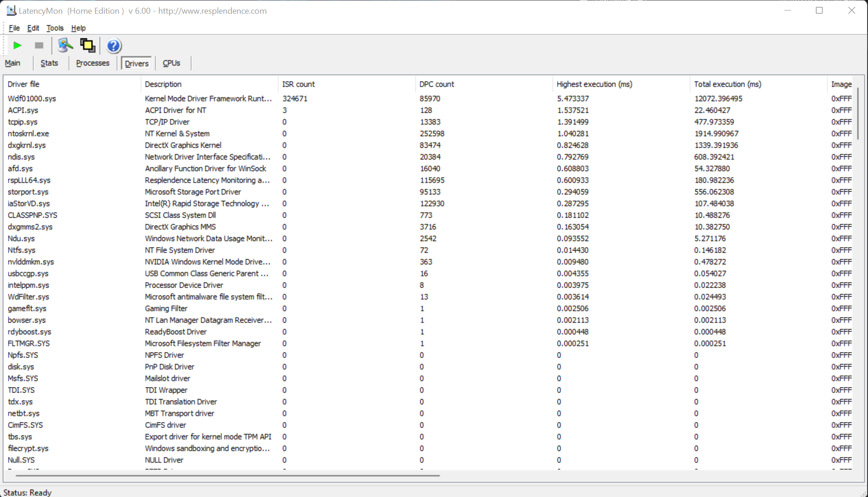This screenshot has width=868, height=497.
Task: Select the Drivers tab
Action: 136,64
